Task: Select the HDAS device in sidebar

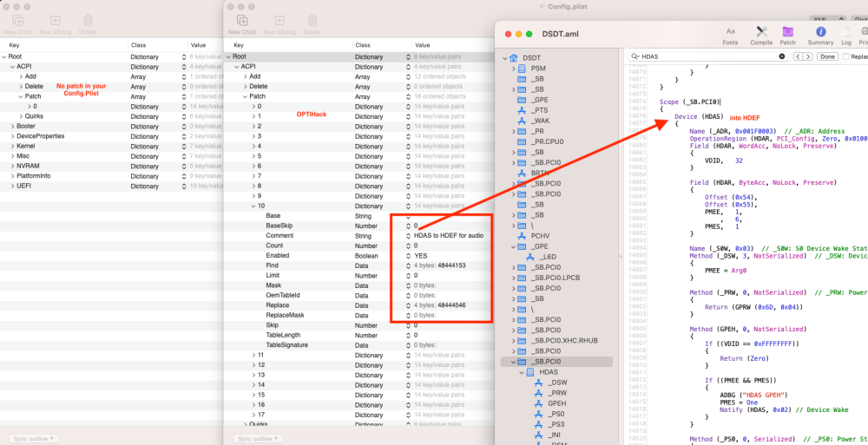Action: click(x=549, y=372)
